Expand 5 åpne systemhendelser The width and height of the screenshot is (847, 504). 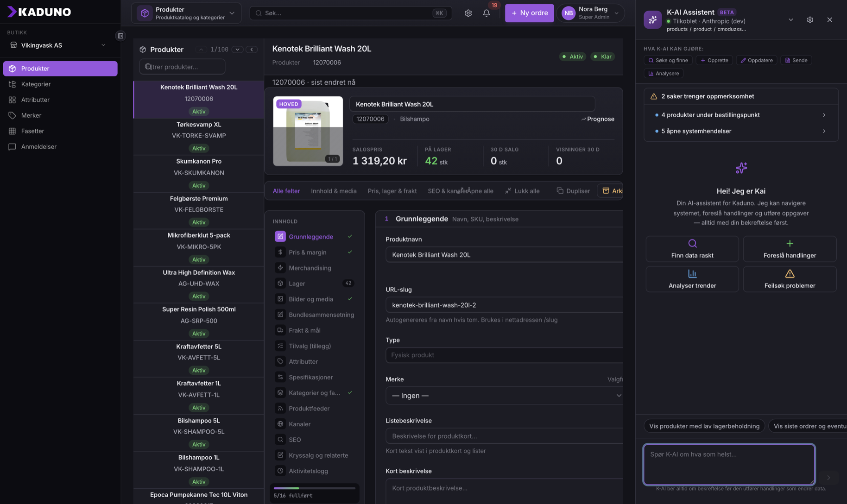click(x=741, y=131)
